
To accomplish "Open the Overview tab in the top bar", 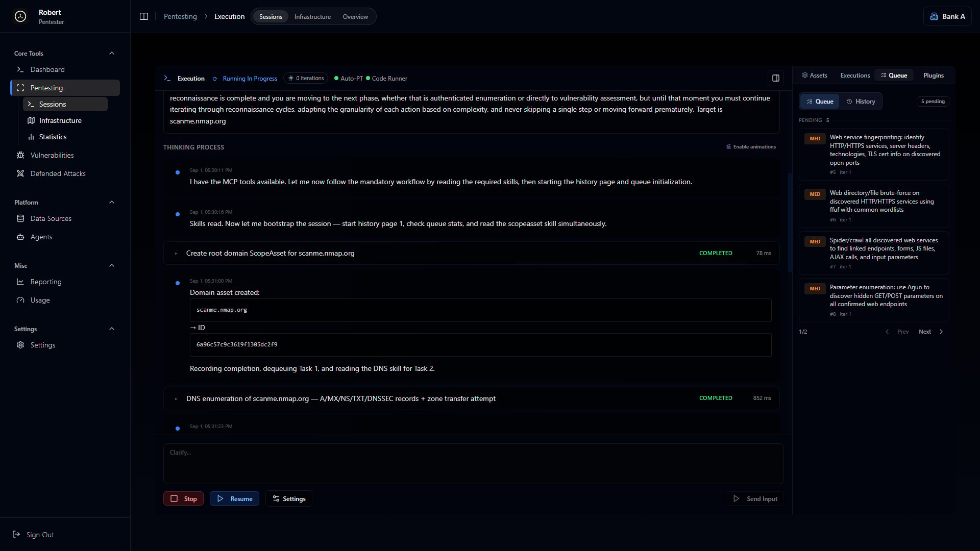I will pos(355,16).
